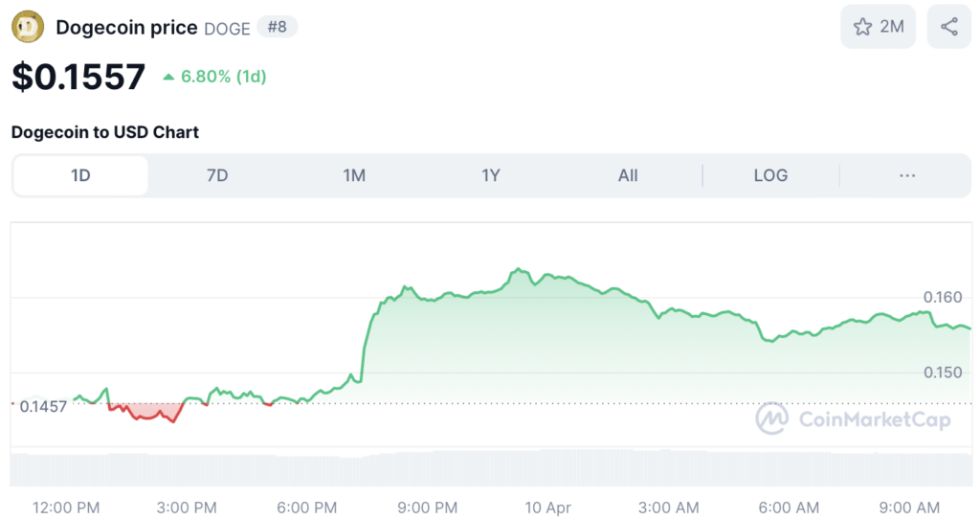Click the 0.150 price axis label

pyautogui.click(x=943, y=373)
